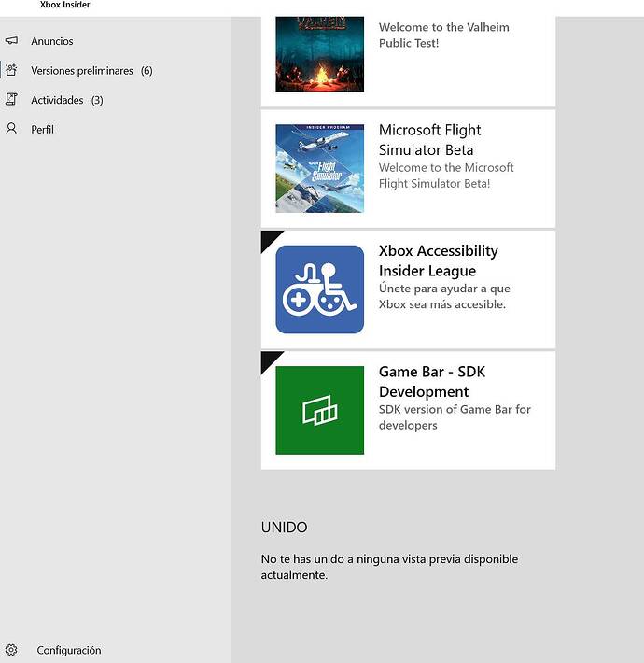The width and height of the screenshot is (644, 663).
Task: Click the Únete para ayudar description text
Action: click(x=444, y=297)
